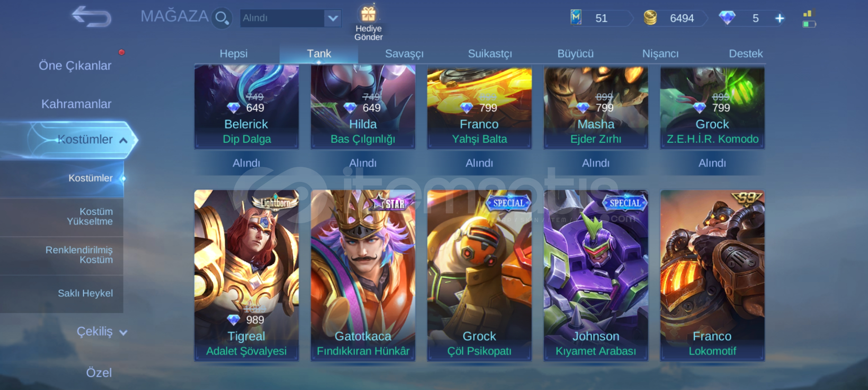Collapse the Kostümler sidebar section

[123, 140]
